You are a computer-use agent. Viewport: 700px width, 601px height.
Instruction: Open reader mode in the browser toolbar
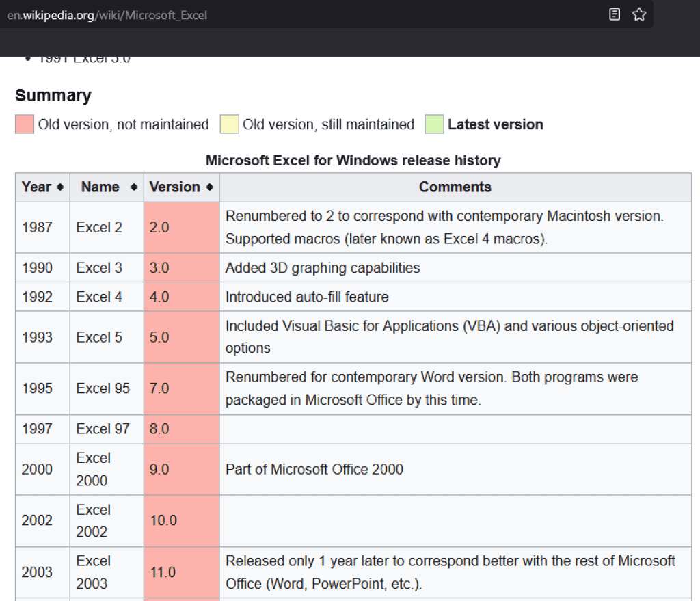point(614,14)
